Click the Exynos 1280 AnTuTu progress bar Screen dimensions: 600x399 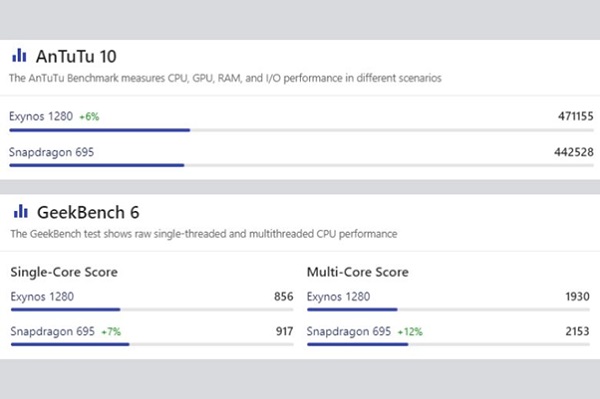(302, 130)
